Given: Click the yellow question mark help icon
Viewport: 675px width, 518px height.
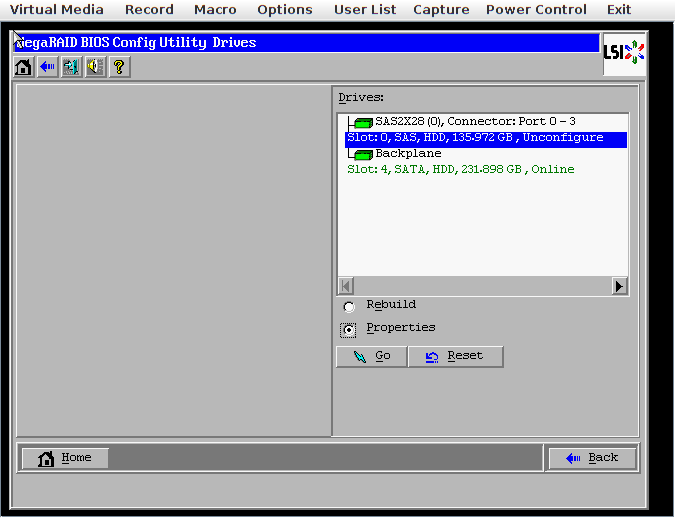Looking at the screenshot, I should 120,67.
